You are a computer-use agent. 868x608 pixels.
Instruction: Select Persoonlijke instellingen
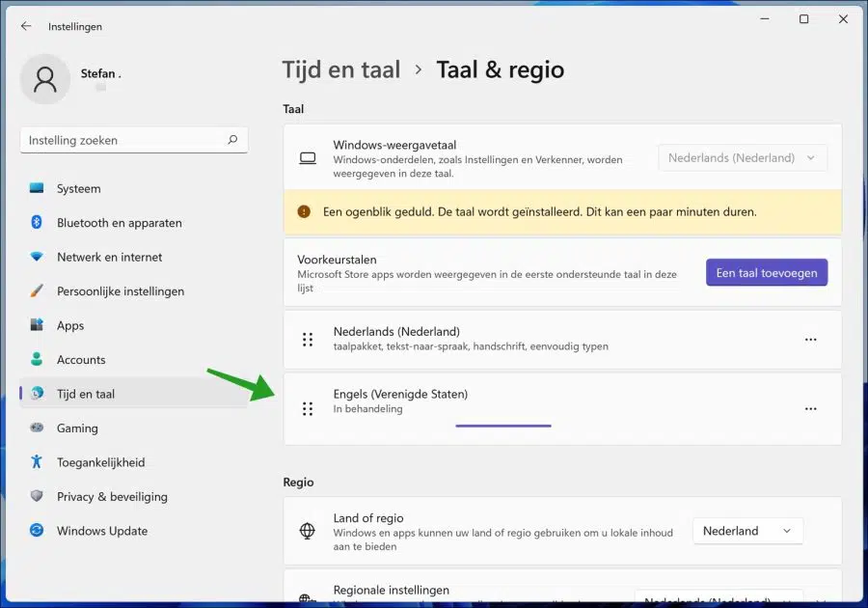(x=133, y=291)
